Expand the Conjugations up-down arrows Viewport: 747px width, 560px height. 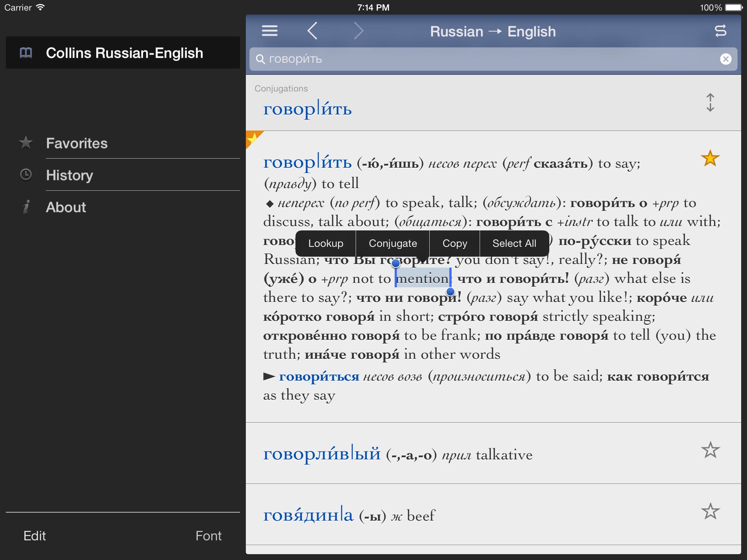click(x=710, y=102)
